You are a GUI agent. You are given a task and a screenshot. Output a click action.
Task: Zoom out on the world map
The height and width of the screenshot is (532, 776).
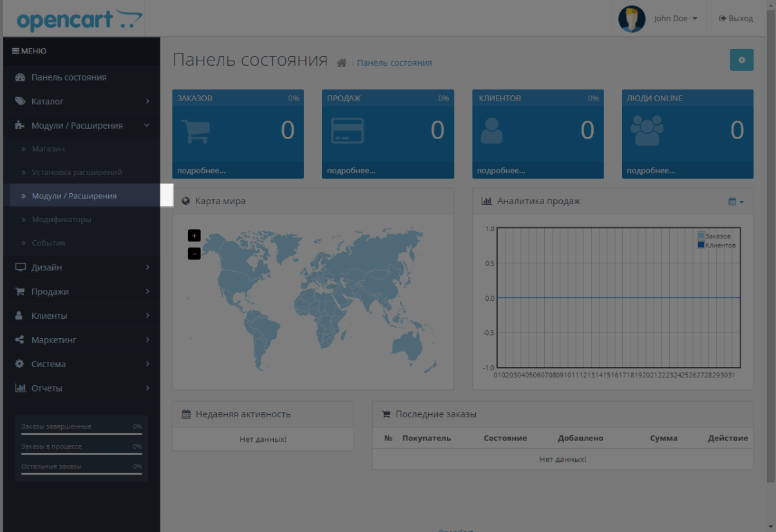point(194,254)
